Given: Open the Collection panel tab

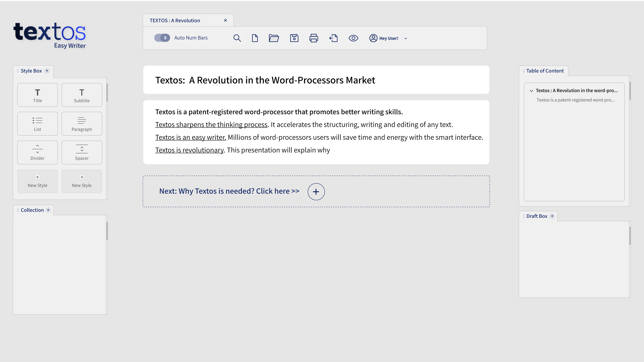Looking at the screenshot, I should tap(33, 210).
